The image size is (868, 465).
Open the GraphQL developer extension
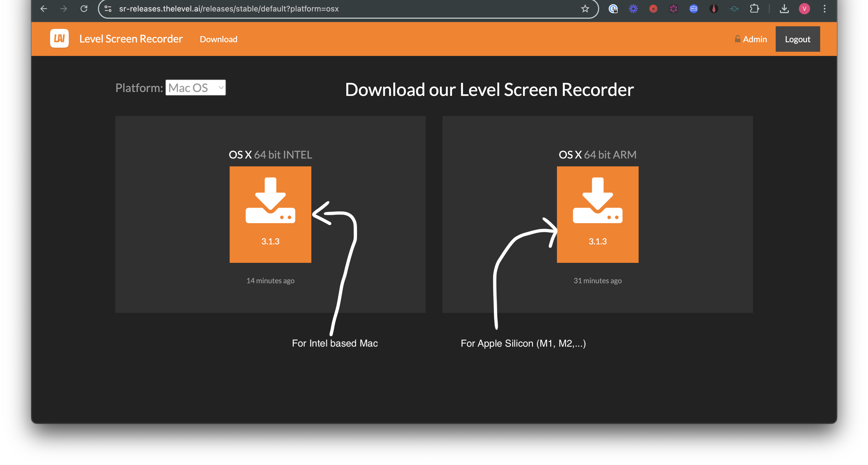(673, 9)
